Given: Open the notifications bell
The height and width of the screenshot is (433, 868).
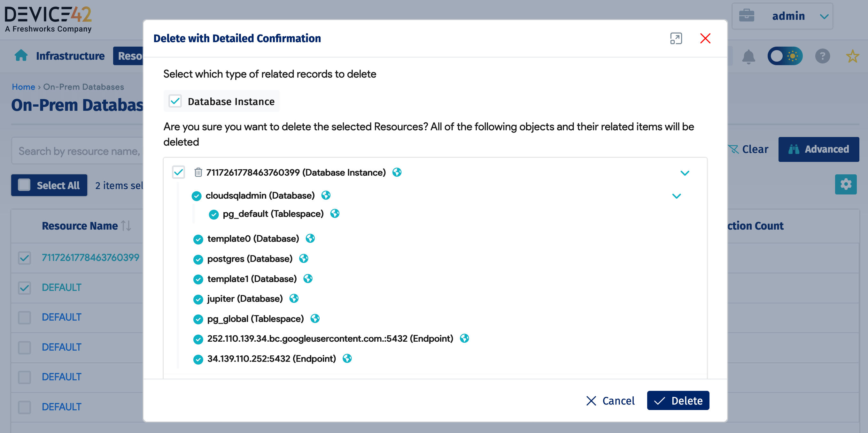Looking at the screenshot, I should pyautogui.click(x=749, y=56).
